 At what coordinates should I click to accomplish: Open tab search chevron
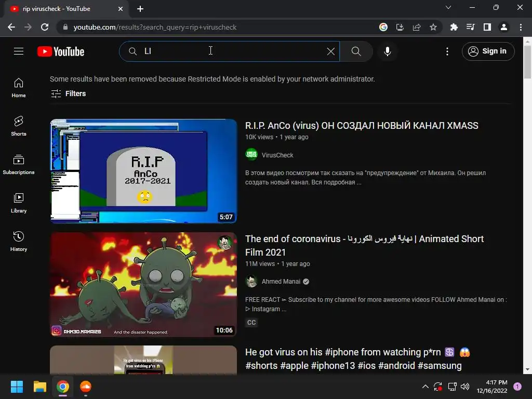tap(448, 7)
